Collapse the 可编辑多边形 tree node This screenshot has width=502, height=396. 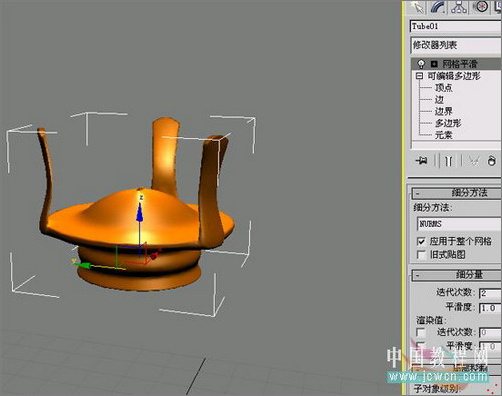420,76
